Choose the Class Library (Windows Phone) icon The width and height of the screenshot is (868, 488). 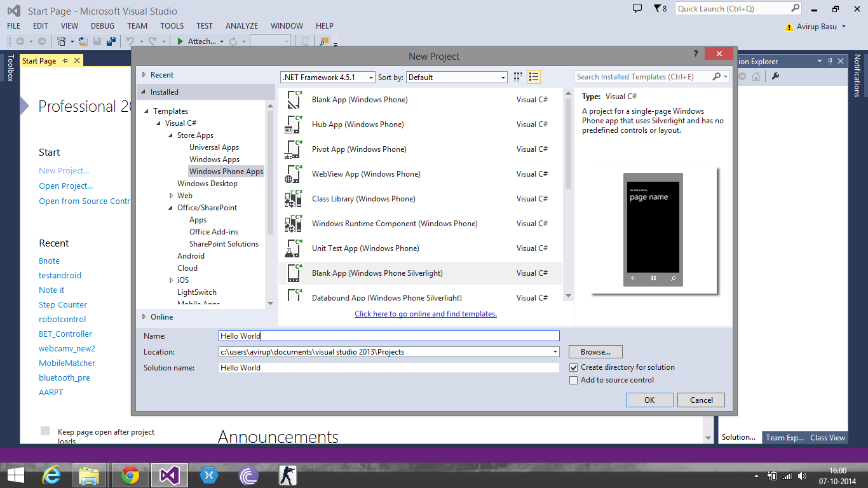(294, 199)
